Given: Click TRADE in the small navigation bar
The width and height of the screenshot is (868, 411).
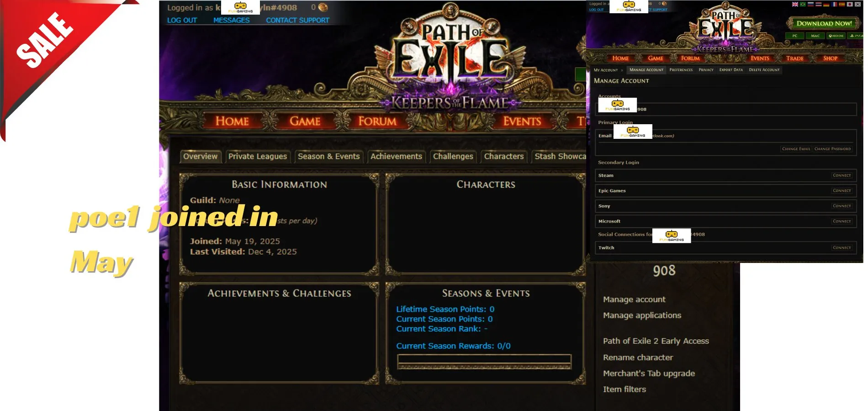Looking at the screenshot, I should tap(795, 58).
